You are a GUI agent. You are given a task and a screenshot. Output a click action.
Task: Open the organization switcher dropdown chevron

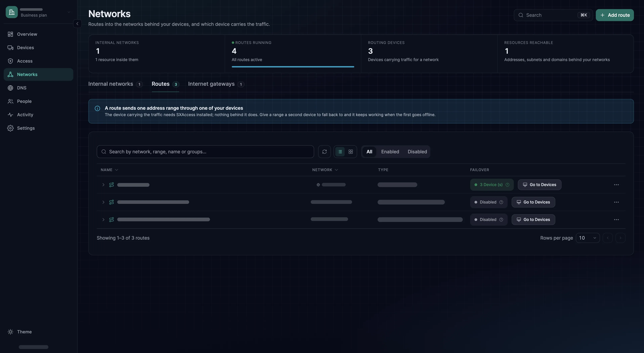tap(69, 12)
